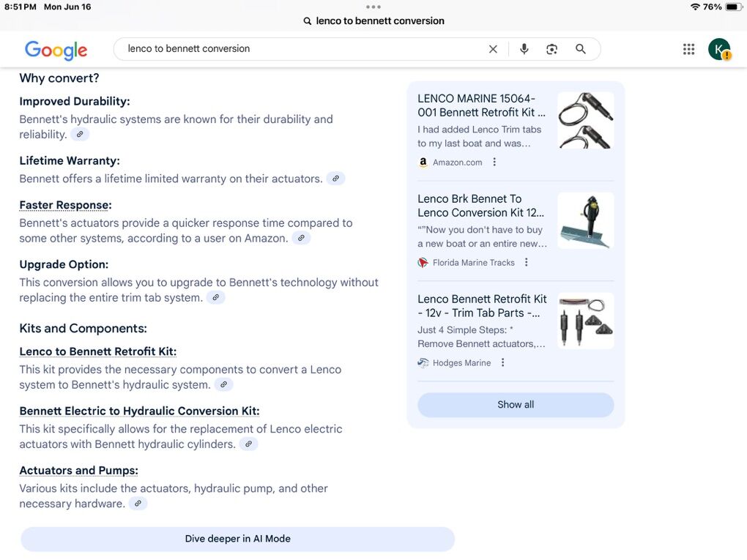The height and width of the screenshot is (560, 747).
Task: Tap the voice search microphone icon
Action: [524, 49]
